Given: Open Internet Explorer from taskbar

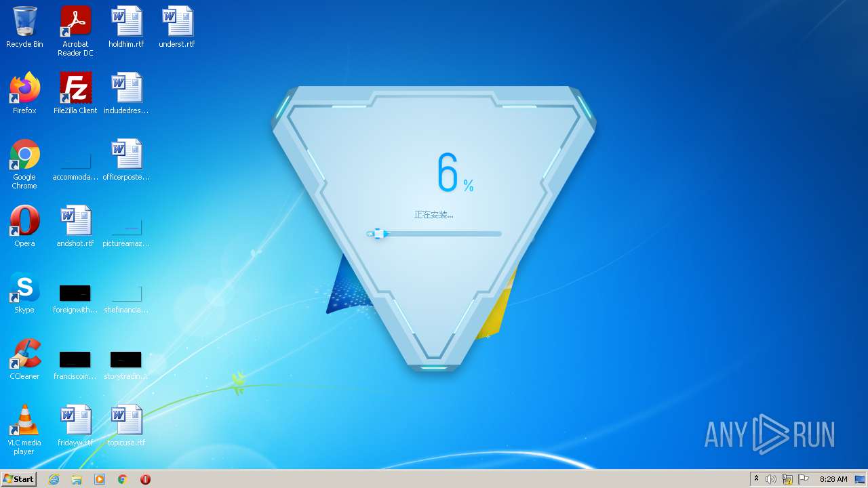Looking at the screenshot, I should tap(54, 479).
